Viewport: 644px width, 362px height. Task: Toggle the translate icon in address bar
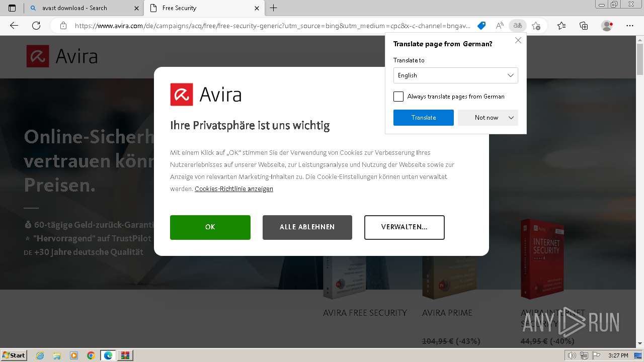[x=517, y=26]
